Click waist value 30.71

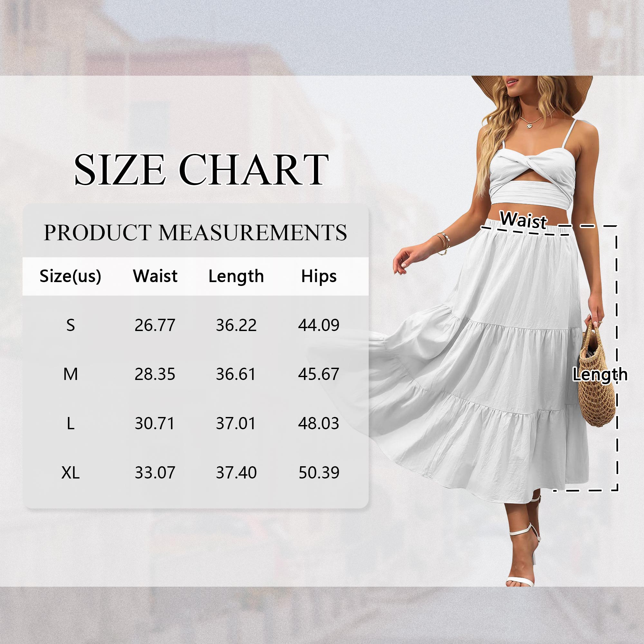click(x=155, y=423)
